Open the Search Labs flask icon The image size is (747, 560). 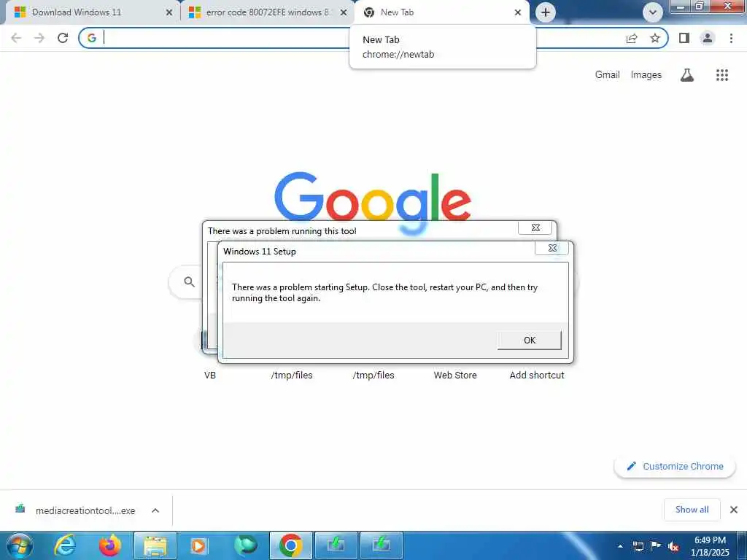[687, 75]
